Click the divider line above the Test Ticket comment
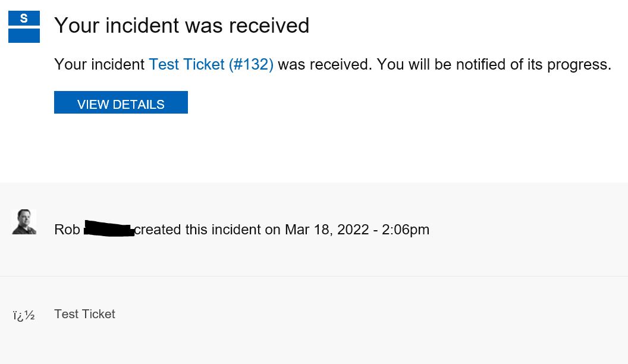Screen dimensions: 628x364 pos(314,276)
